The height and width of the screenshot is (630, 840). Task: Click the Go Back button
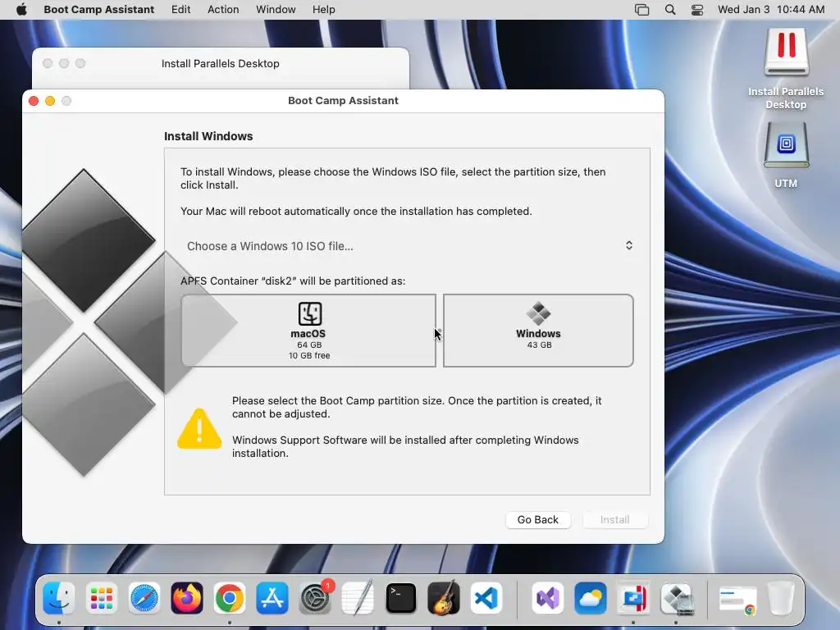[538, 519]
